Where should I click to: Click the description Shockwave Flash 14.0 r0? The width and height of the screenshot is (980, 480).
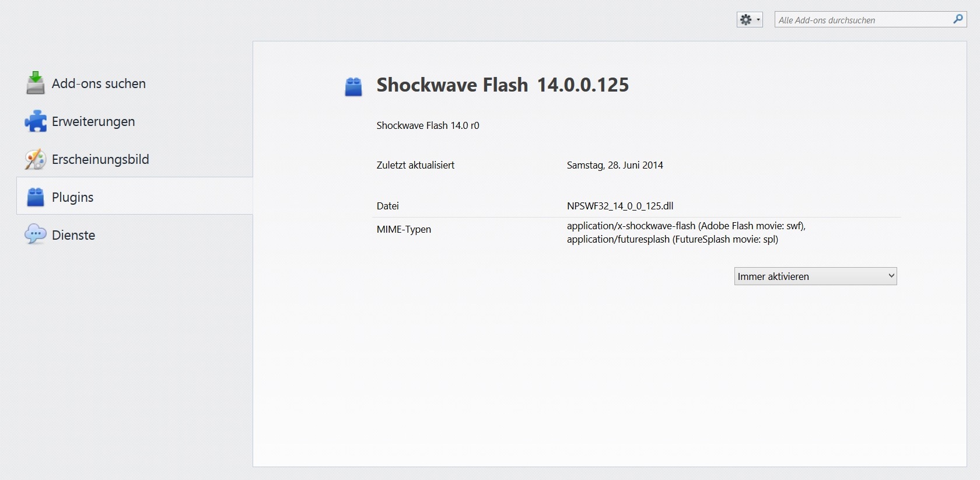point(428,125)
